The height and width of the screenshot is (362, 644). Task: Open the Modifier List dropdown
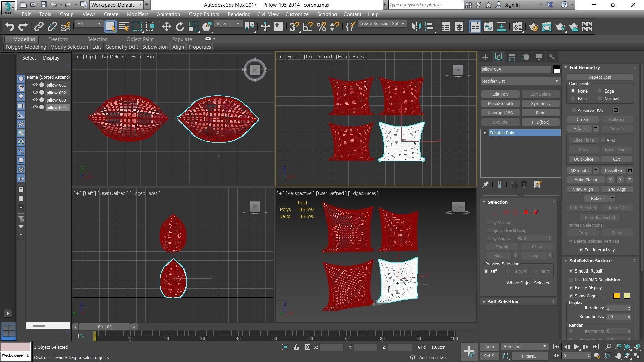(520, 81)
